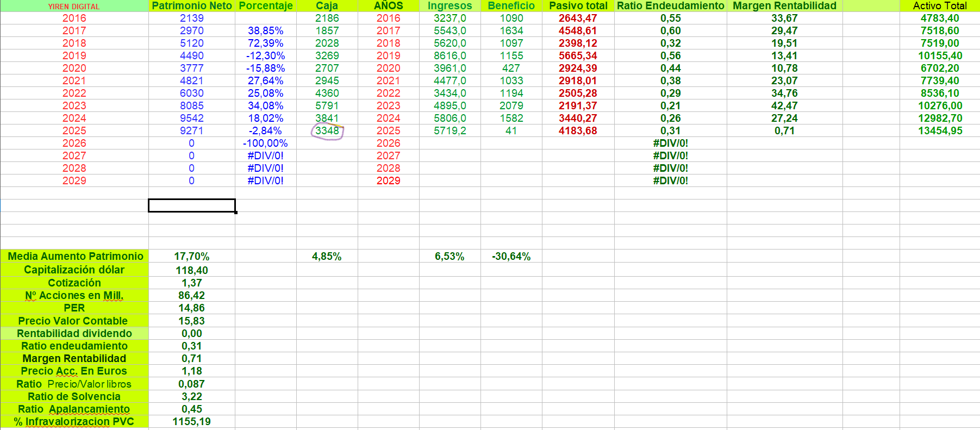The height and width of the screenshot is (430, 980).
Task: Click Capitalización value 118,40
Action: 192,270
